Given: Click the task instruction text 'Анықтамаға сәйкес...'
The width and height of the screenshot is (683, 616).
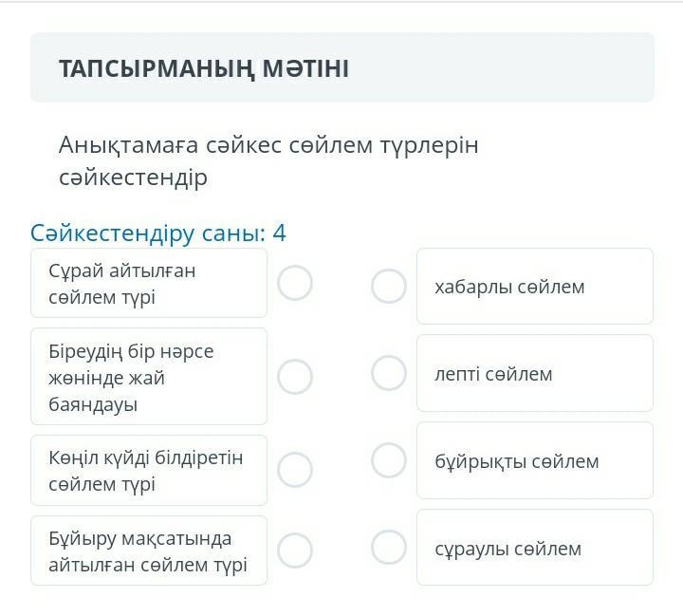Looking at the screenshot, I should pyautogui.click(x=268, y=160).
